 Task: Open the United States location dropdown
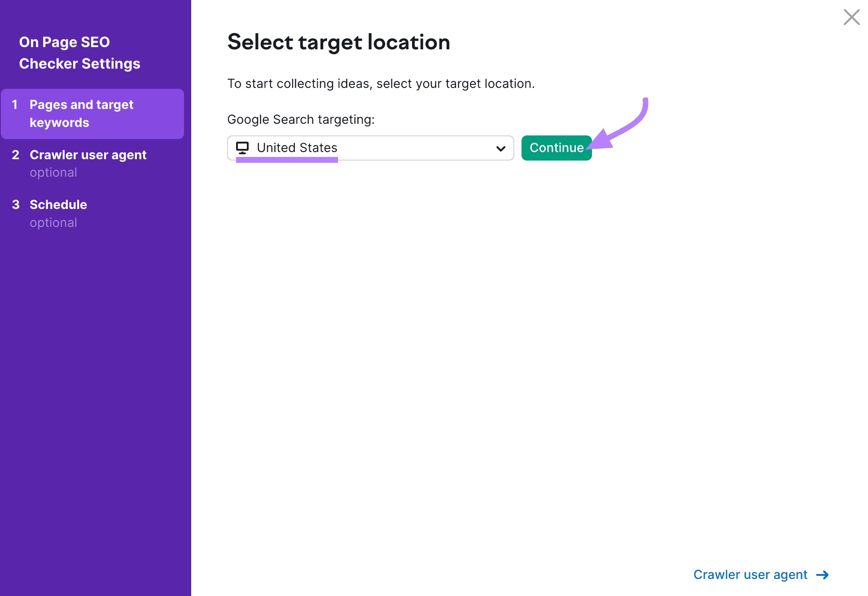pyautogui.click(x=368, y=148)
